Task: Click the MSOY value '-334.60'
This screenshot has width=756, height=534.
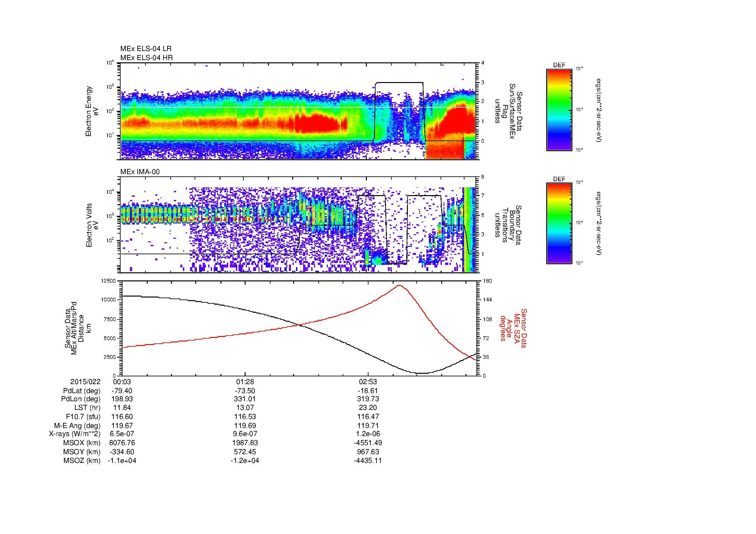Action: tap(122, 452)
